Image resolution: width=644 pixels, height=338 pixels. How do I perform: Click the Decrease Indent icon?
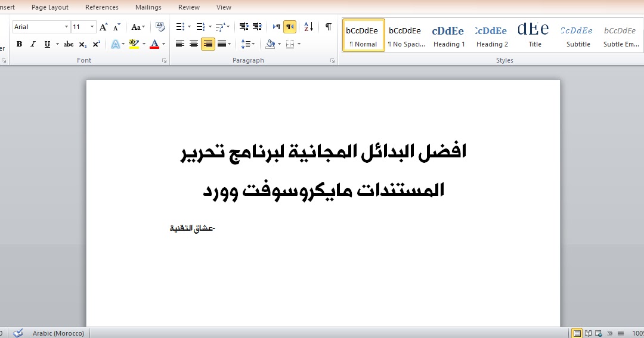point(244,27)
